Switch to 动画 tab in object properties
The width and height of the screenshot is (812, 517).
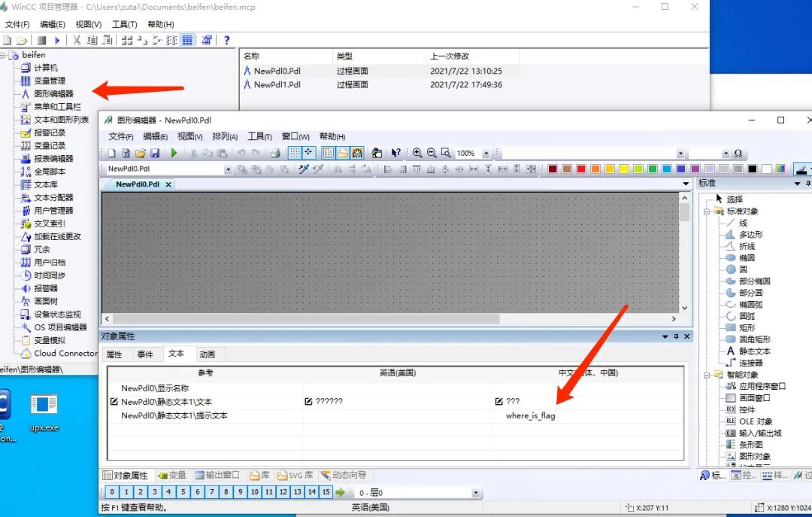tap(208, 354)
